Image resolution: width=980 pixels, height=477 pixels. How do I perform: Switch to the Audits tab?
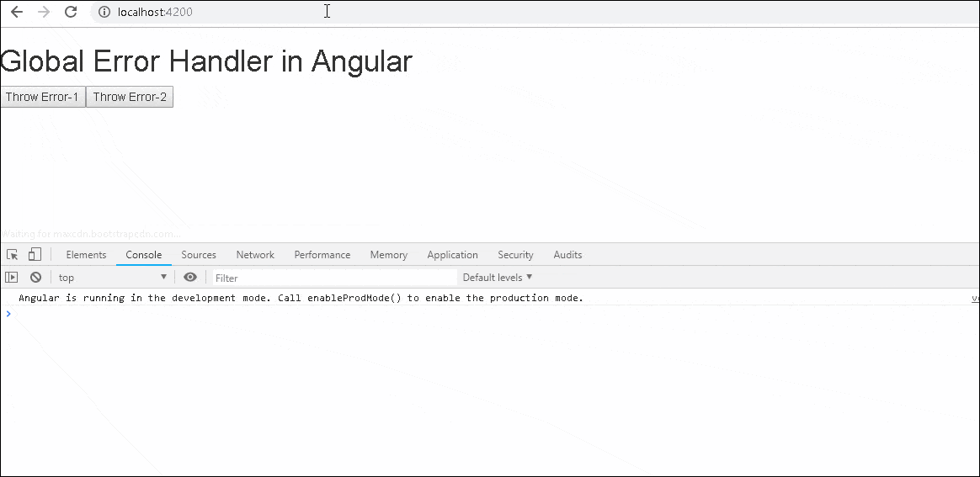(567, 255)
